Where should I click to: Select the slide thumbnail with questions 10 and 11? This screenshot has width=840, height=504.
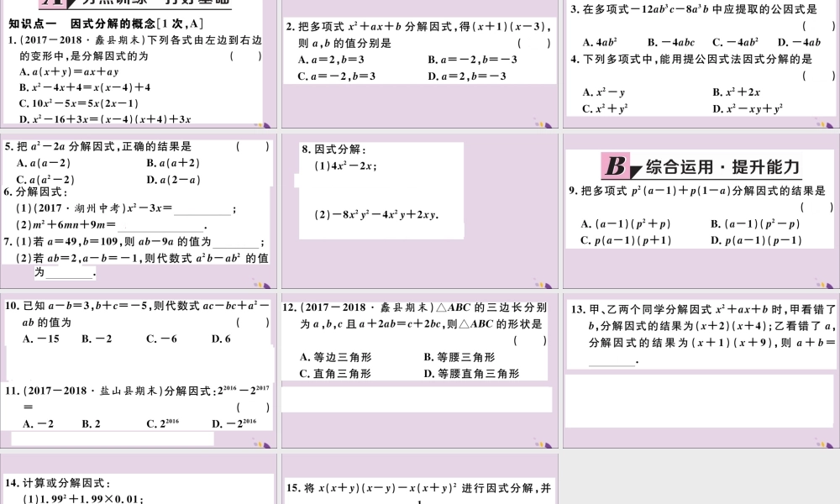(x=139, y=370)
